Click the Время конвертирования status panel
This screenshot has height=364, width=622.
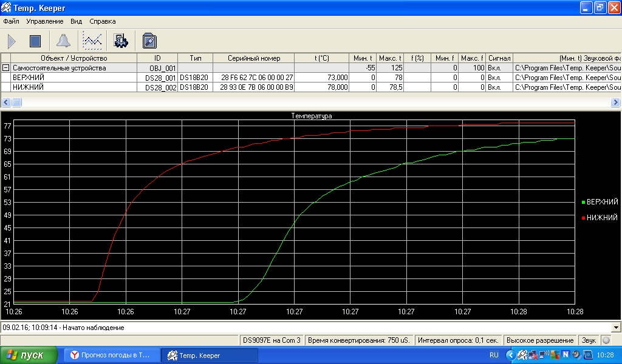click(x=358, y=340)
